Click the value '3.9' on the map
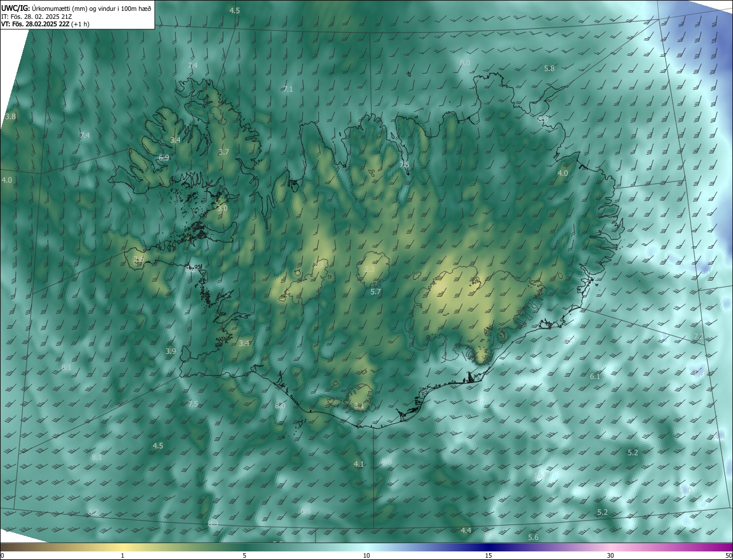This screenshot has height=560, width=733. [x=171, y=351]
